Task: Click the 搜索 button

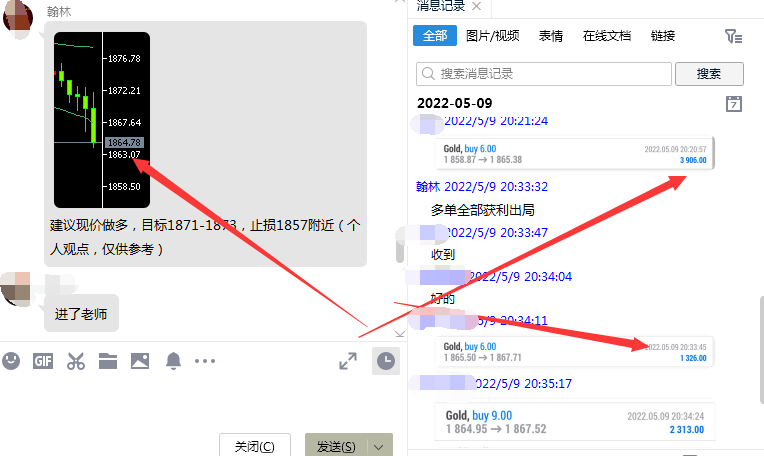Action: [x=709, y=74]
